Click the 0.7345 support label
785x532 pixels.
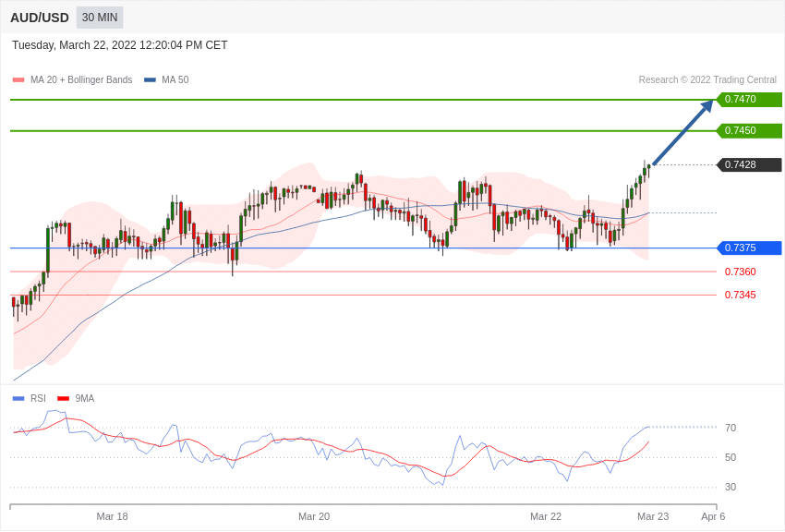(741, 295)
